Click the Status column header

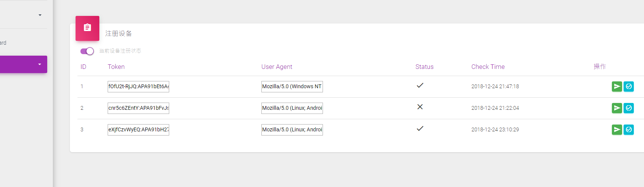click(424, 67)
